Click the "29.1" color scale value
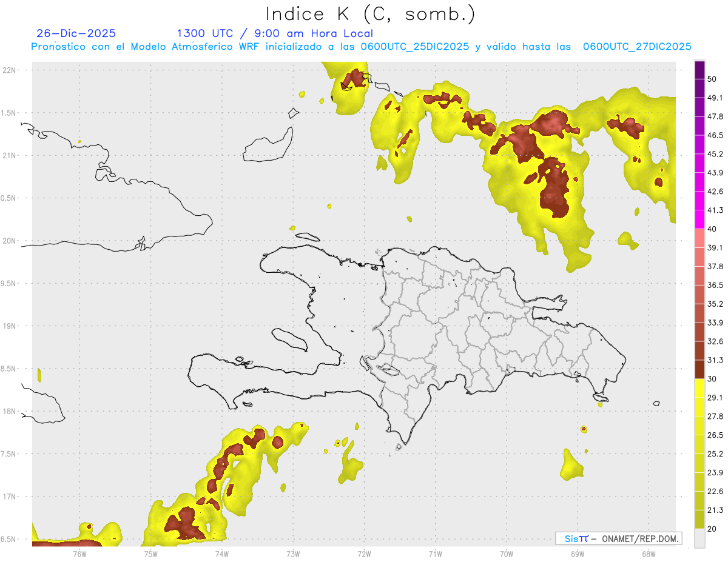This screenshot has width=728, height=562. click(715, 397)
